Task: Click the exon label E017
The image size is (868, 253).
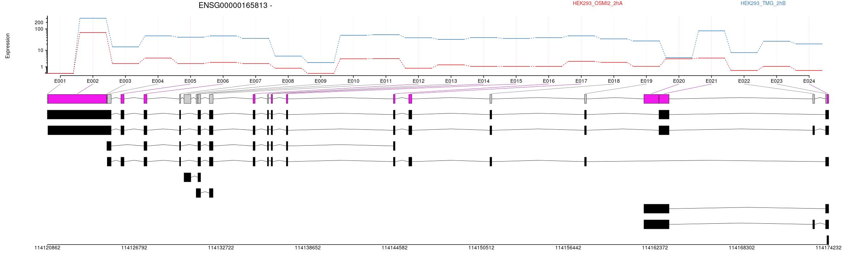Action: pos(581,81)
